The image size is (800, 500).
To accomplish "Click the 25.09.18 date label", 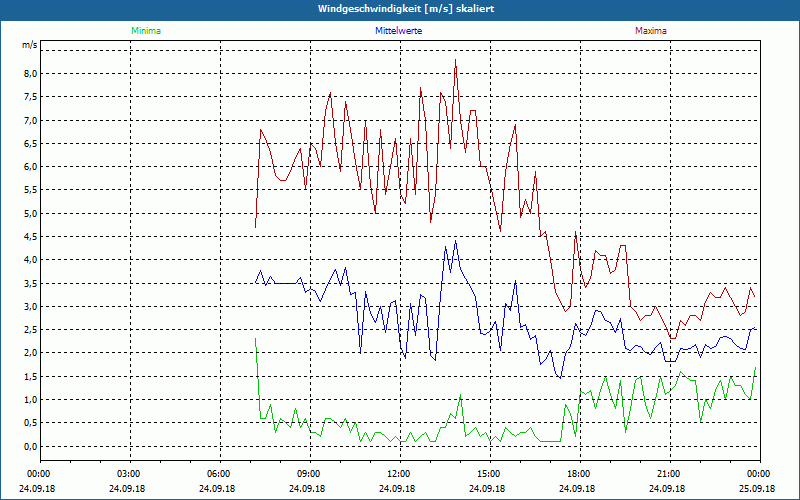I will coord(757,488).
